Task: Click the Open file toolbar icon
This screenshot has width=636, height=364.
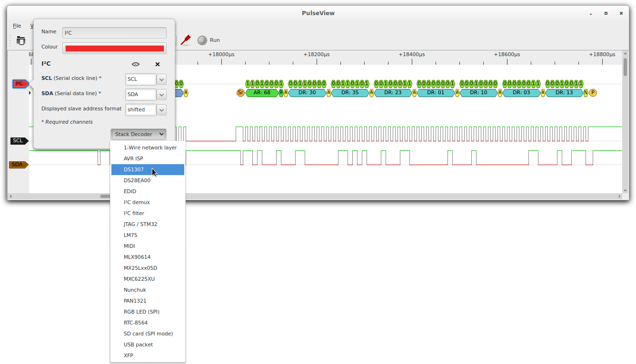Action: pyautogui.click(x=20, y=40)
